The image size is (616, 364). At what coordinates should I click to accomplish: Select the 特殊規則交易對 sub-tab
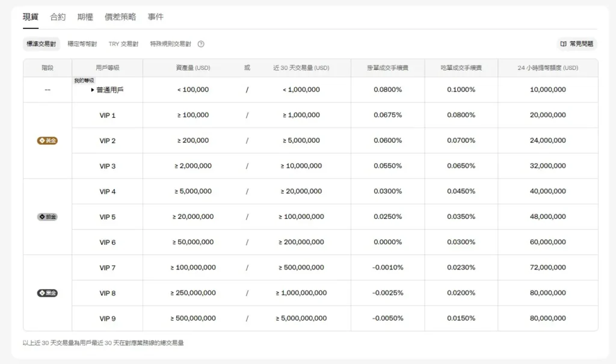point(170,44)
